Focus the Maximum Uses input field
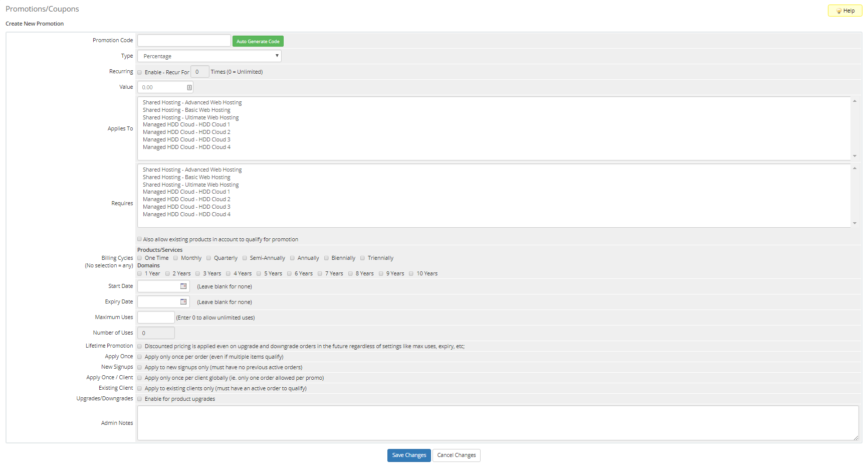 pyautogui.click(x=156, y=318)
